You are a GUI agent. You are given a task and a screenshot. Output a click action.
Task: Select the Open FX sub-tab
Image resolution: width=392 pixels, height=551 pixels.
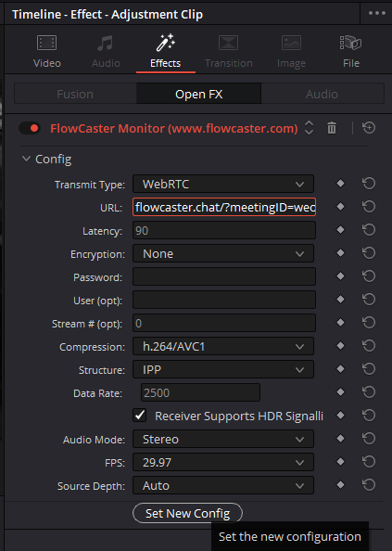(x=198, y=94)
